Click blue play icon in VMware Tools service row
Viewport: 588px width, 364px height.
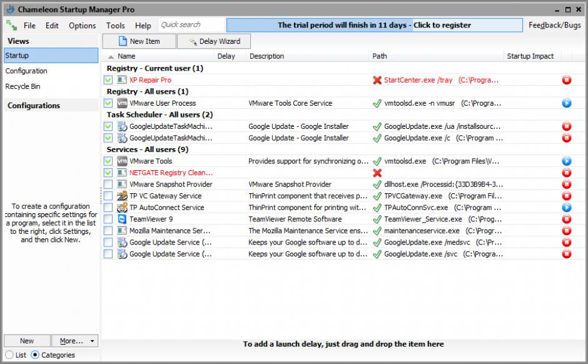(566, 161)
